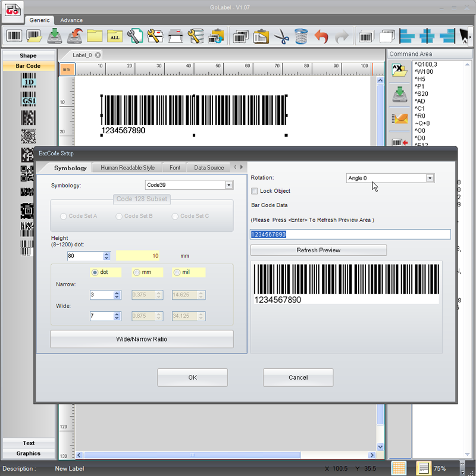This screenshot has width=476, height=476.
Task: Click the Wide/Narrow Ratio button
Action: (x=141, y=339)
